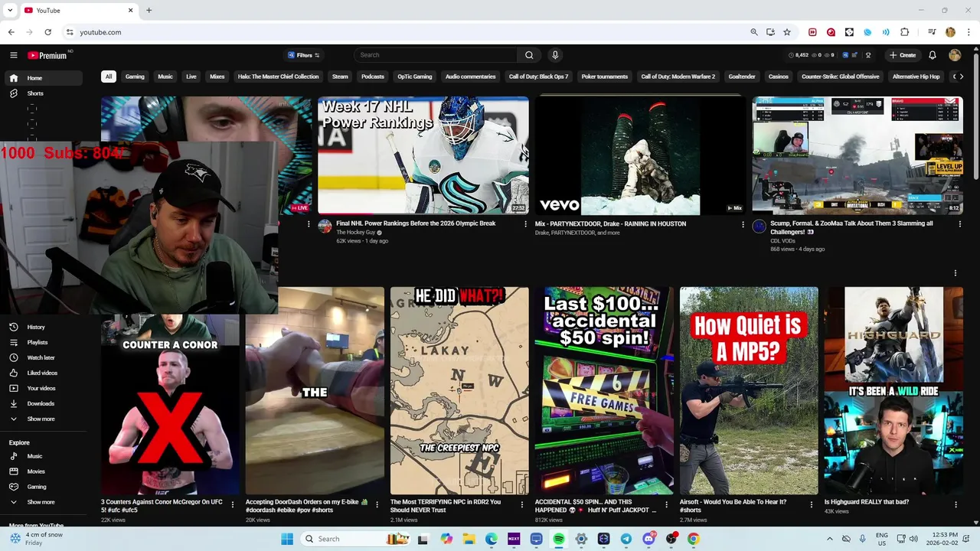980x551 pixels.
Task: Open Chrome media controls icon
Action: click(932, 32)
